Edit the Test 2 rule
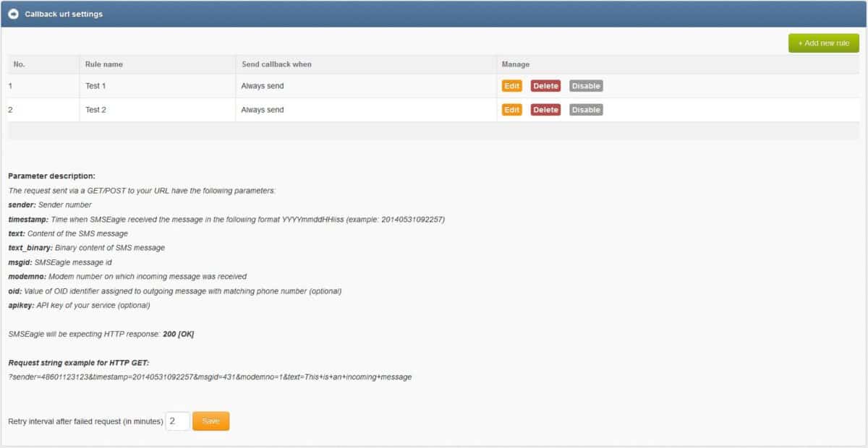This screenshot has height=448, width=868. click(512, 110)
